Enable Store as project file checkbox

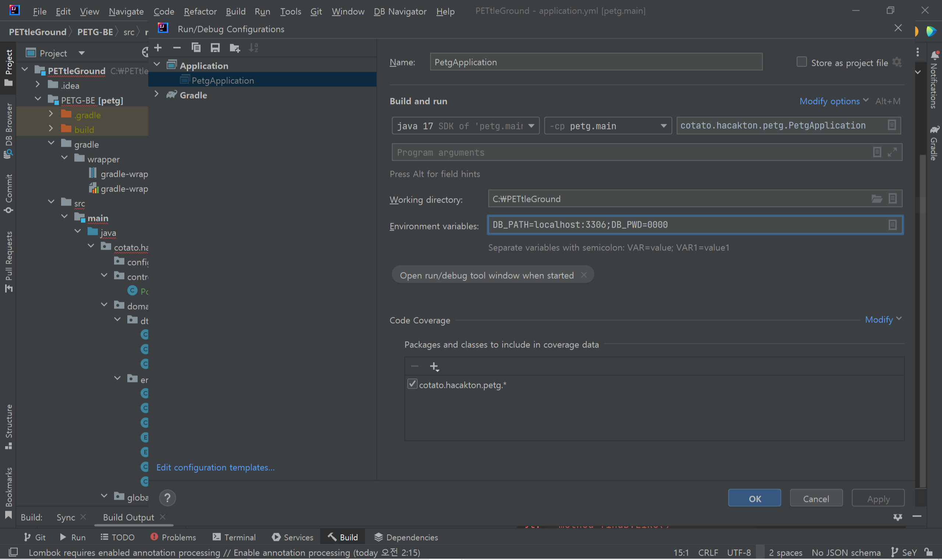click(x=801, y=62)
